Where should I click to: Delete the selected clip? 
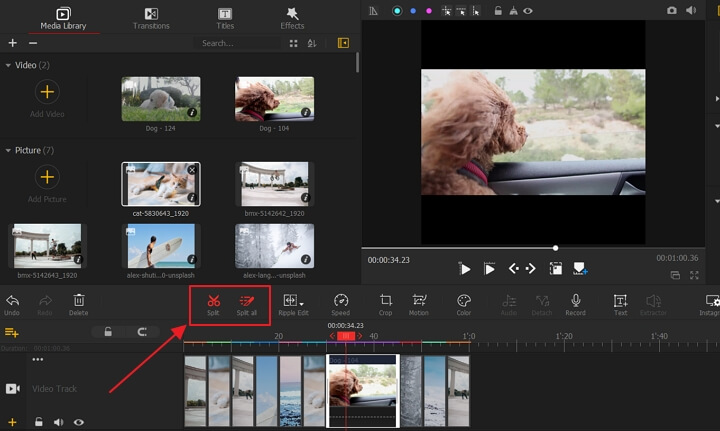coord(78,300)
